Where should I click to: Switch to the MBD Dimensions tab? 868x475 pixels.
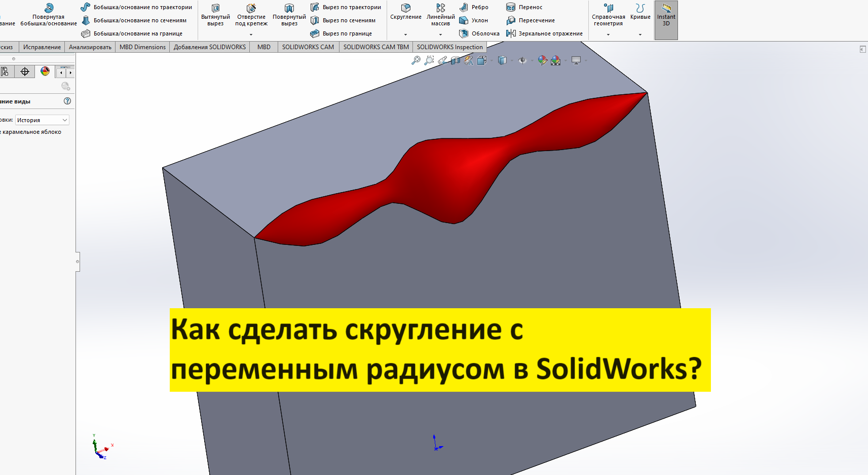click(142, 47)
